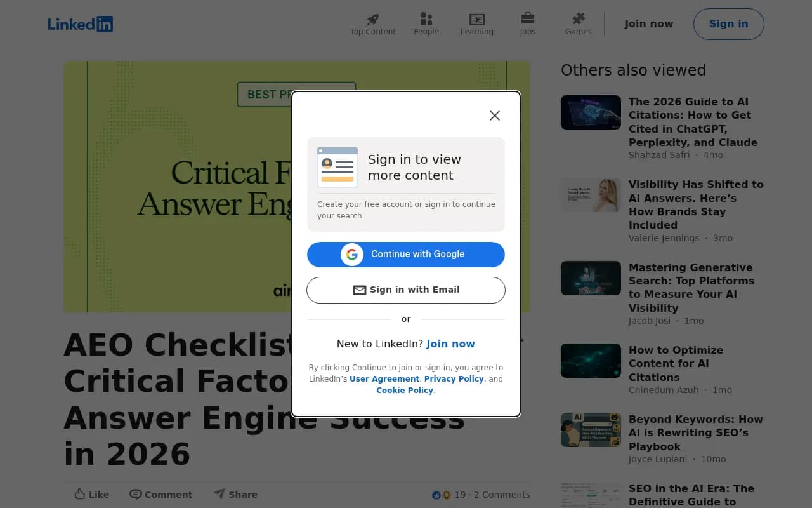The image size is (812, 508).
Task: Click the LinkedIn logo
Action: tap(81, 24)
